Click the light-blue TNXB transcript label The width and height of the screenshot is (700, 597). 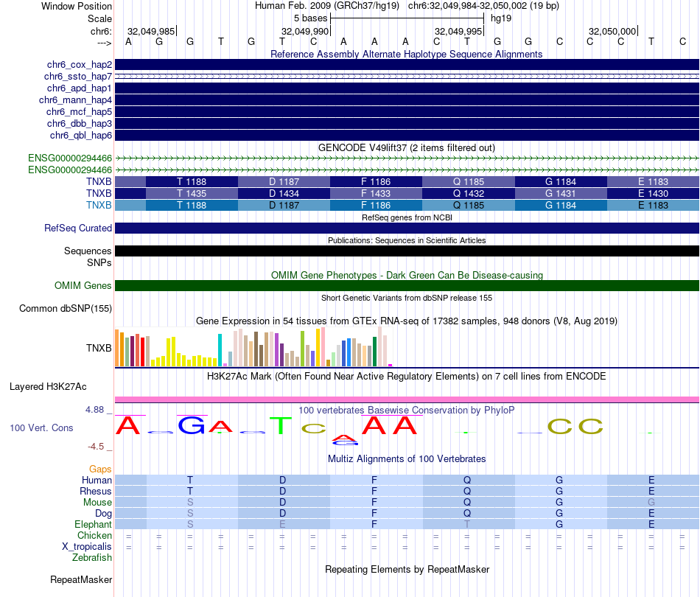coord(99,205)
